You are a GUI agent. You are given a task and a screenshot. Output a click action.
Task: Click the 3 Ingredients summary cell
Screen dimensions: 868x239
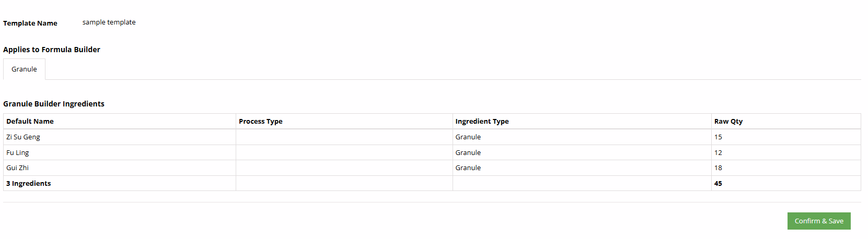click(x=29, y=183)
